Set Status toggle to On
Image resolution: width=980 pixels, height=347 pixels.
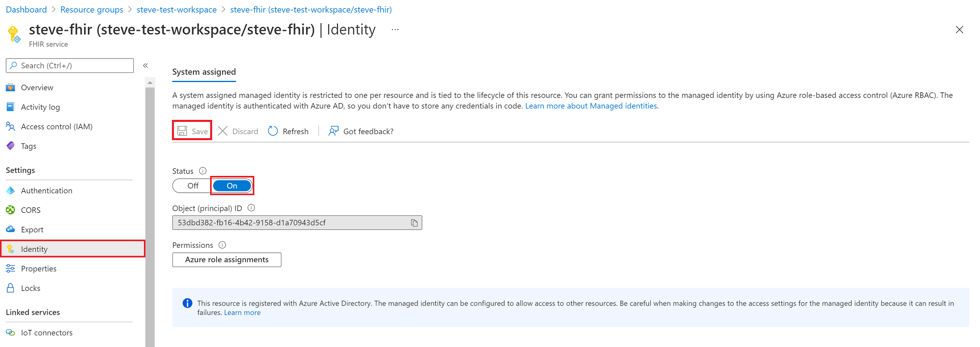tap(232, 186)
